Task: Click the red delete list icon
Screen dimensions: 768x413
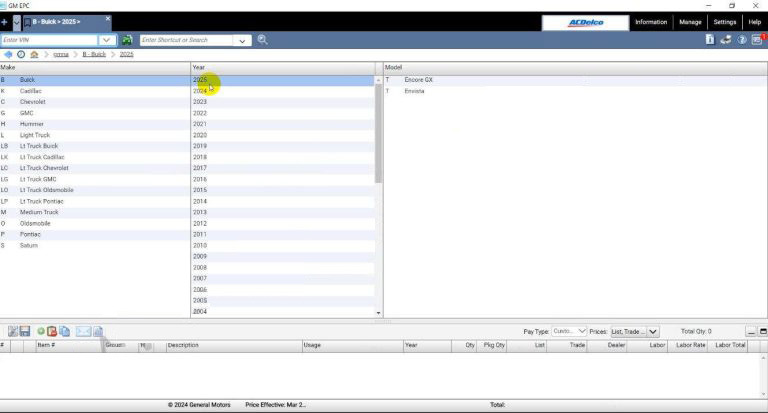Action: pos(52,332)
